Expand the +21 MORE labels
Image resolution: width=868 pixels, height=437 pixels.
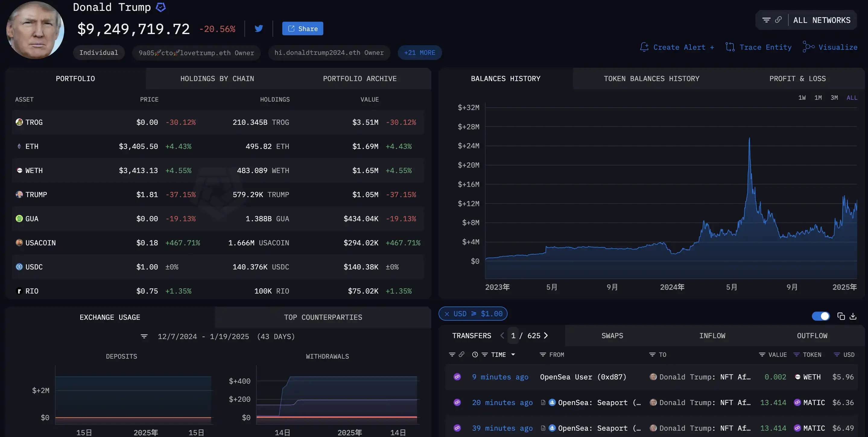coord(420,52)
